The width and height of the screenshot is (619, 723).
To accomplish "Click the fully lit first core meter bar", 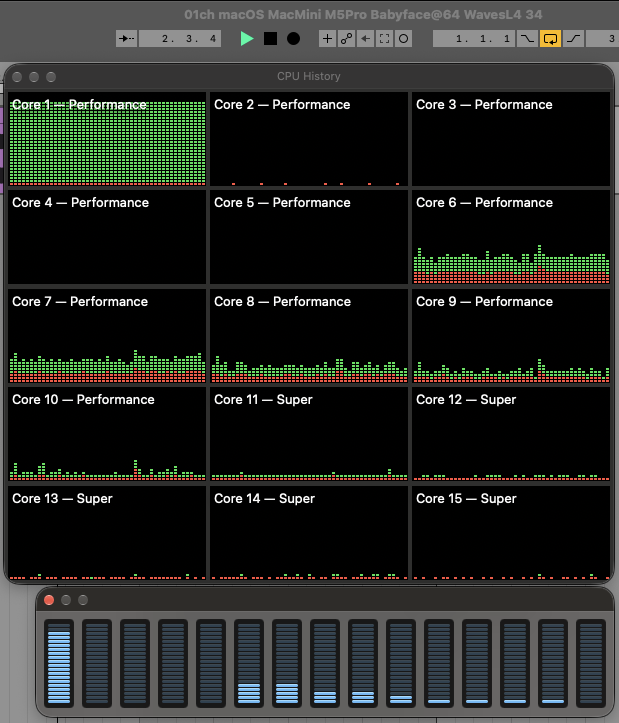I will coord(59,663).
